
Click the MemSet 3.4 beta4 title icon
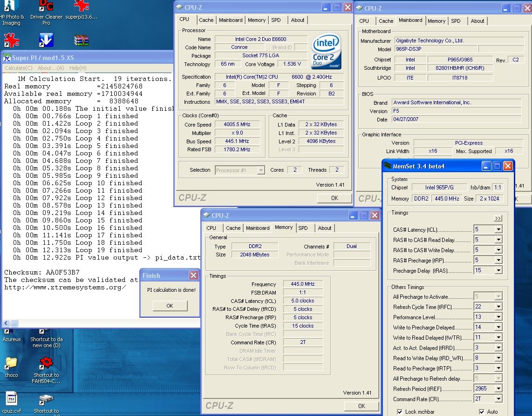[x=388, y=166]
